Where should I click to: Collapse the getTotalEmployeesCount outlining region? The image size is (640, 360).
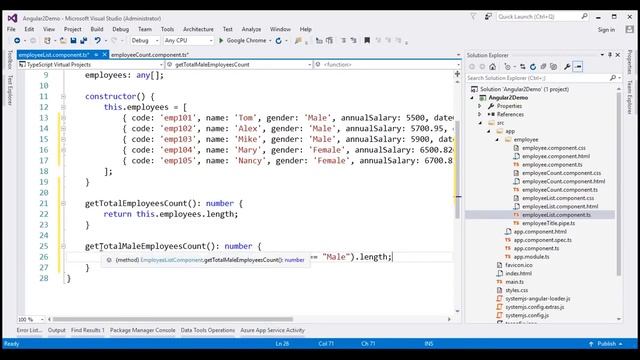pos(63,203)
